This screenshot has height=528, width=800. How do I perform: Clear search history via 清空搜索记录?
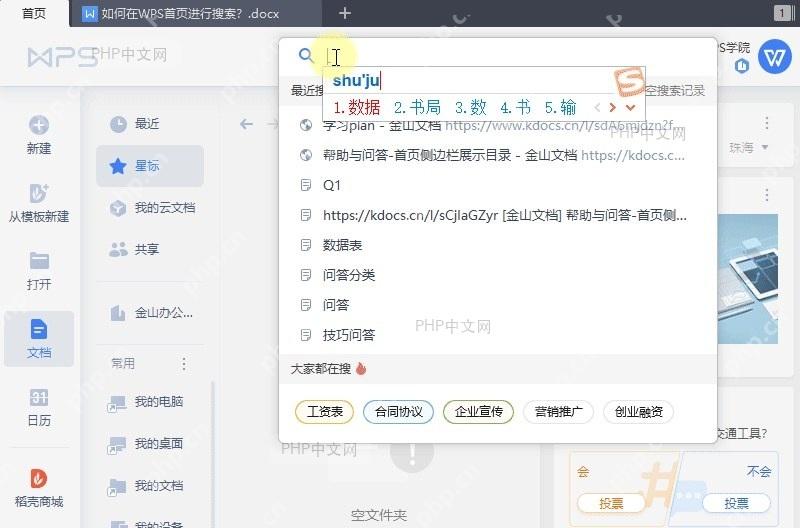pos(675,91)
